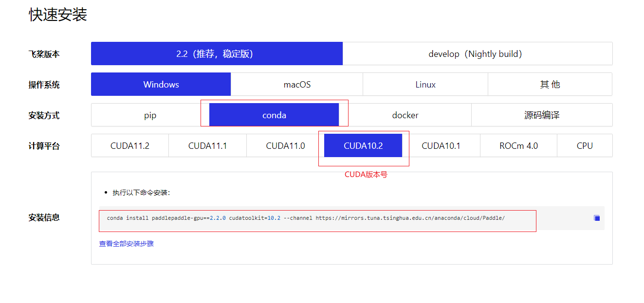644x303 pixels.
Task: Select macOS as operating system
Action: tap(297, 84)
